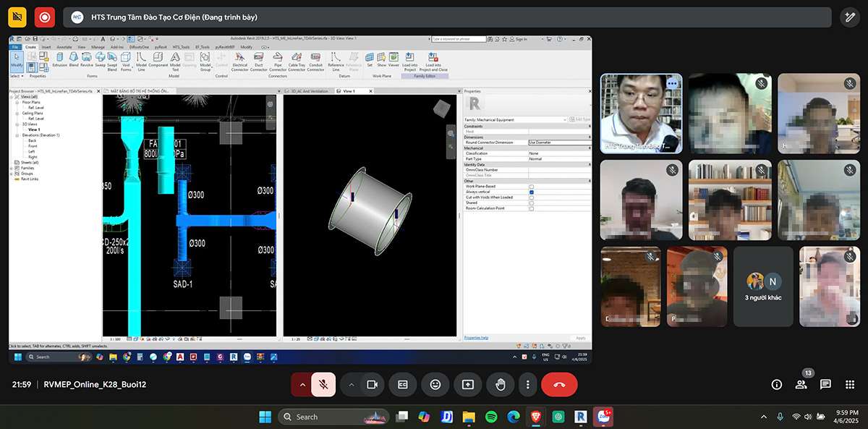This screenshot has height=429, width=868.
Task: Open the Model Group dropdown
Action: [x=205, y=62]
